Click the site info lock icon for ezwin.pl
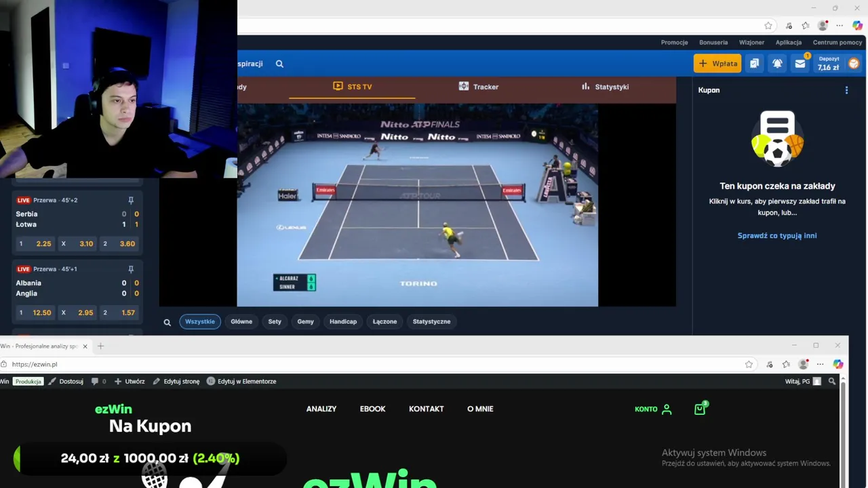The image size is (868, 488). [3, 364]
